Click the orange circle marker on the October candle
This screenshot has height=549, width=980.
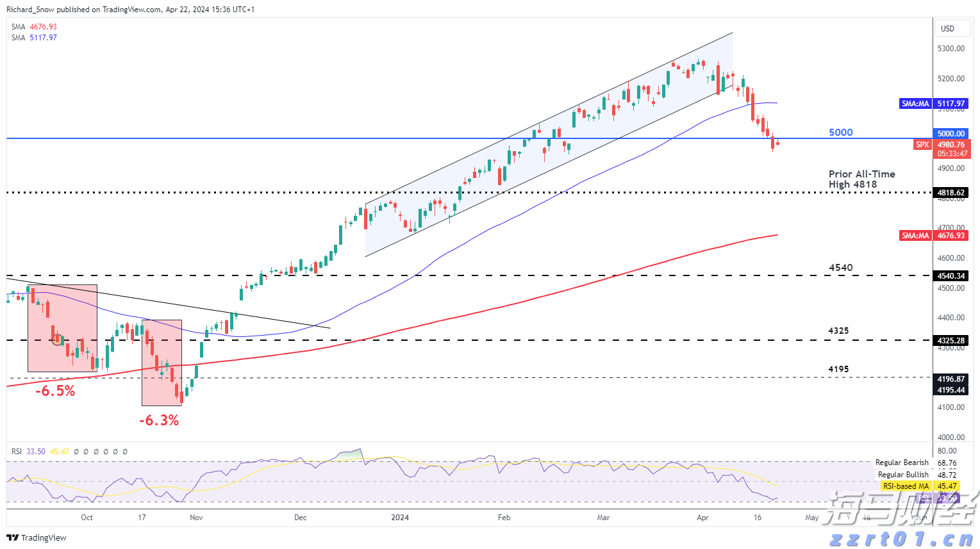click(57, 339)
